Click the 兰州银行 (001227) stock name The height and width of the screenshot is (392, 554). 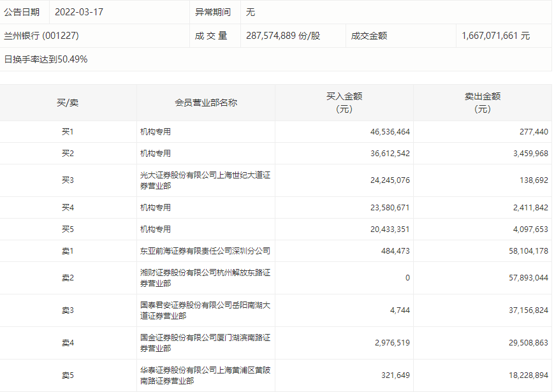(41, 36)
